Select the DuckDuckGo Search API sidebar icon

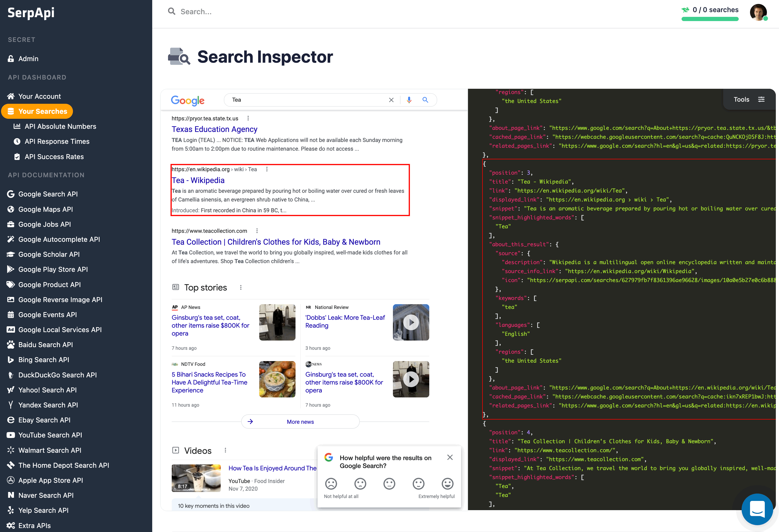pos(11,375)
